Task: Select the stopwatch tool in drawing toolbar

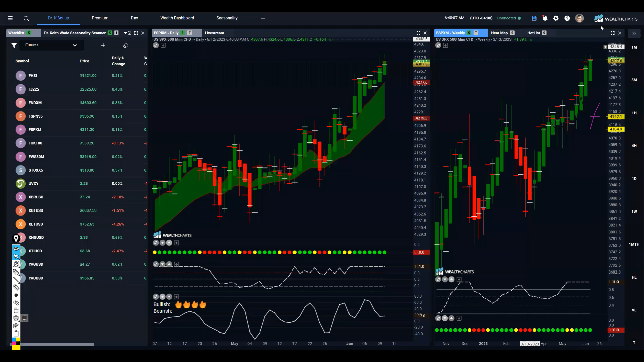Action: click(x=16, y=264)
